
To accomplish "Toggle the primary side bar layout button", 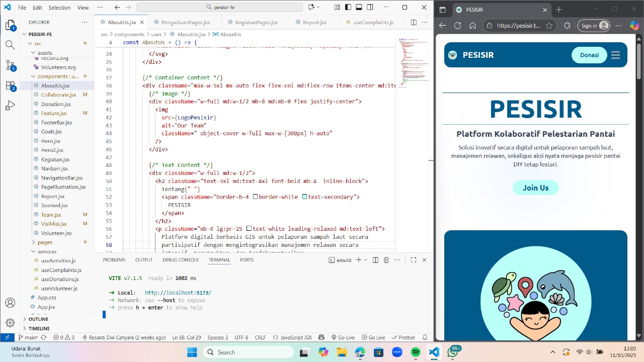I will point(348,8).
